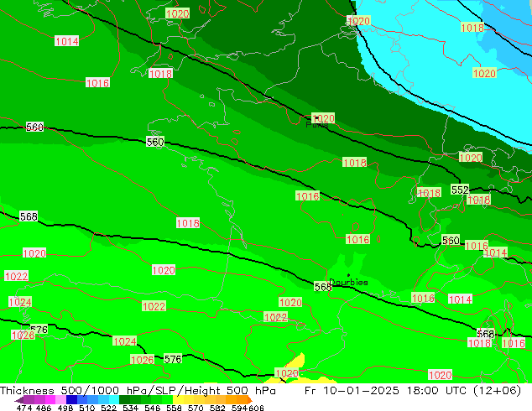Image resolution: width=532 pixels, height=411 pixels.
Task: Click the 558 legend scale value
Action: (174, 408)
